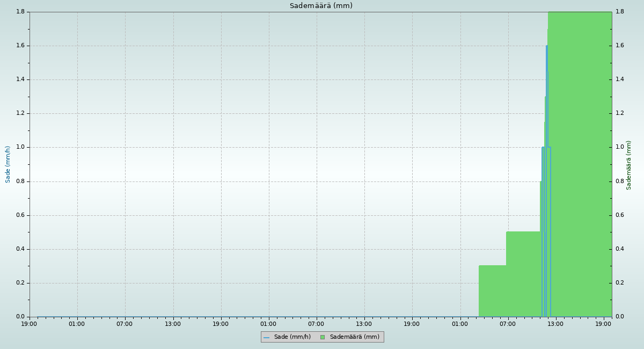Click the chart title at the top
This screenshot has height=349, width=644.
[x=321, y=6]
